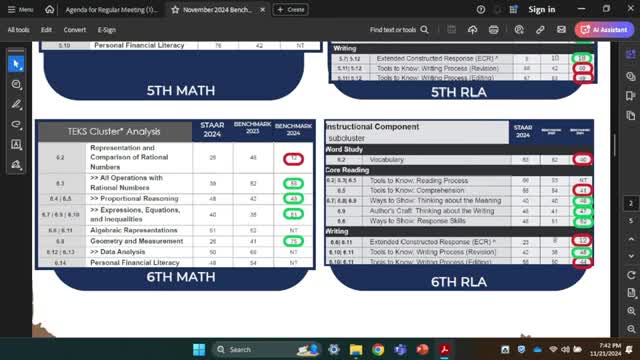Click the Sign in link
This screenshot has height=360, width=640.
(x=542, y=9)
